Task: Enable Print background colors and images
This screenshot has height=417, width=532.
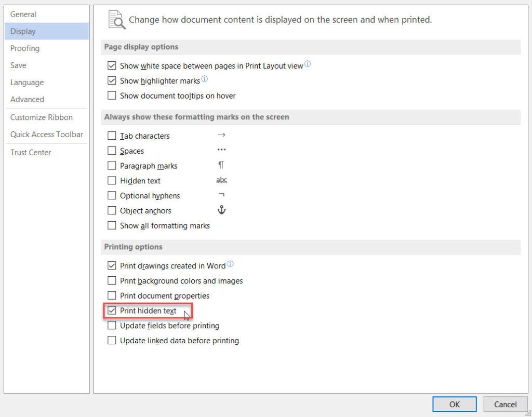Action: [112, 281]
